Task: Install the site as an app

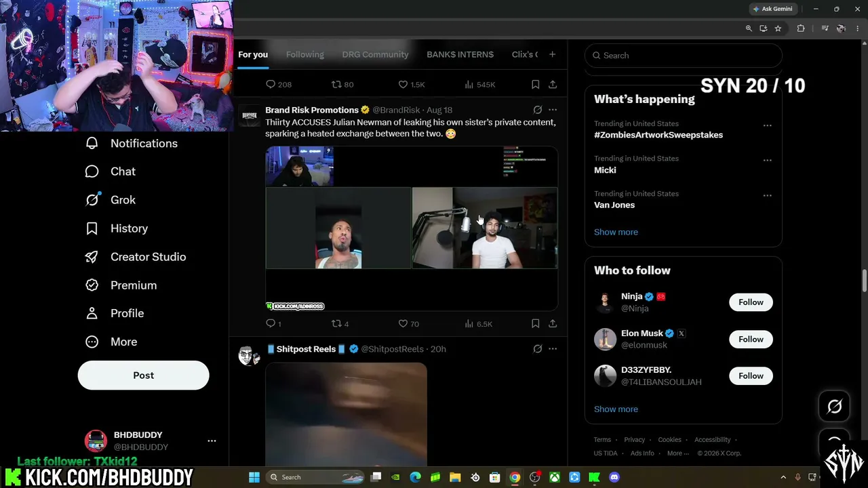Action: point(764,28)
